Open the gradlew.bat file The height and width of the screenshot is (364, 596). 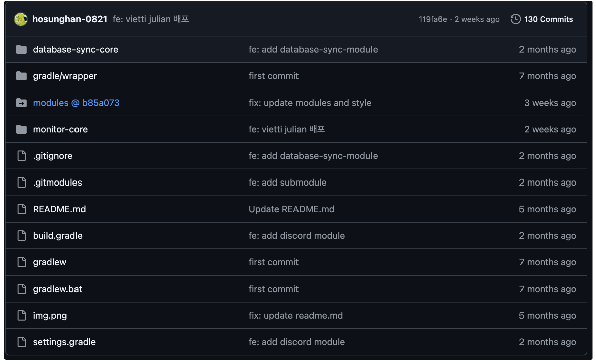pyautogui.click(x=57, y=289)
